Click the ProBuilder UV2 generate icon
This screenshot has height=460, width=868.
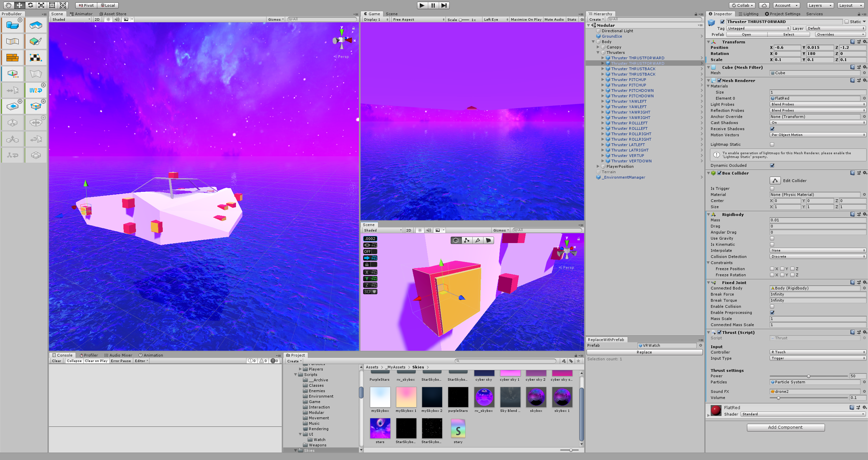[x=36, y=91]
